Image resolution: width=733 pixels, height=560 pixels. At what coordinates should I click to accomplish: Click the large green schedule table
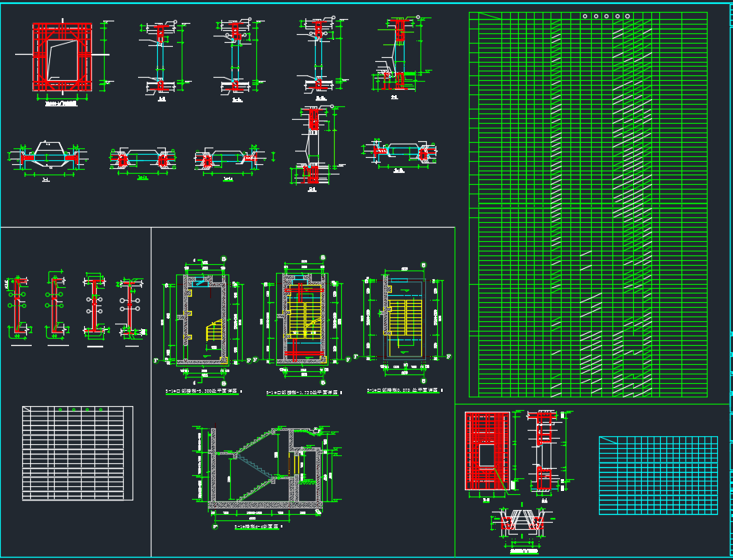[588, 205]
